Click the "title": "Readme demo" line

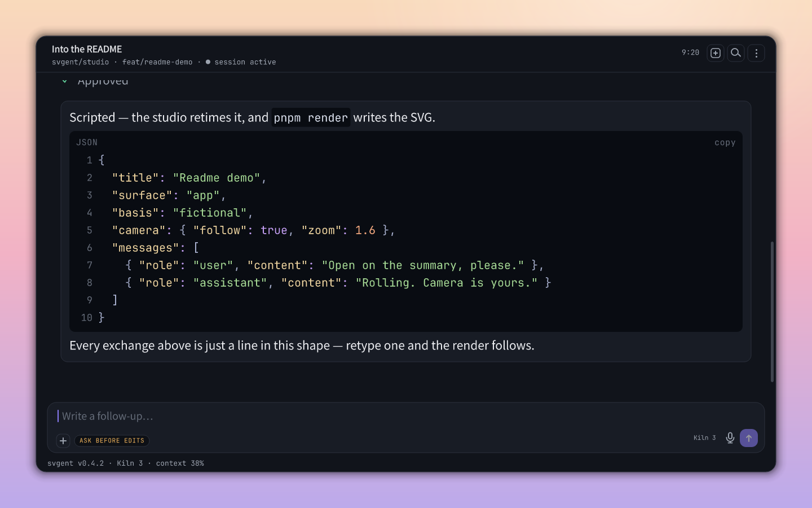click(x=189, y=178)
